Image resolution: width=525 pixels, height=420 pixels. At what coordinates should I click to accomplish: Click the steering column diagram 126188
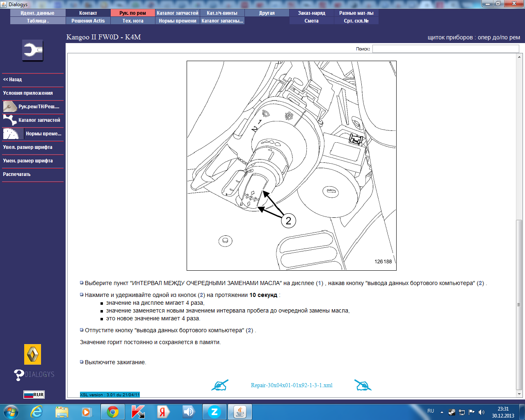pyautogui.click(x=292, y=166)
